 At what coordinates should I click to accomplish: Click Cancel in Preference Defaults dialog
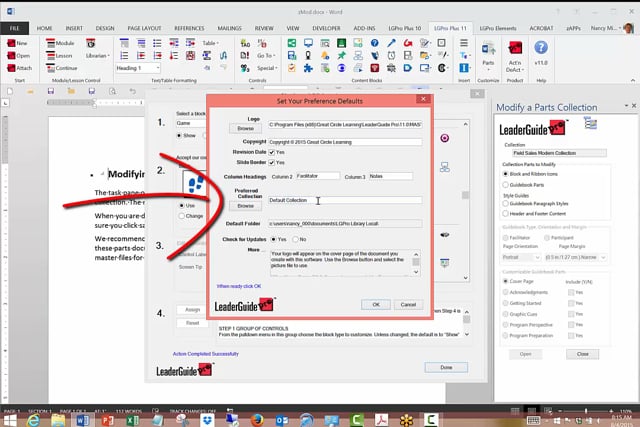[408, 305]
